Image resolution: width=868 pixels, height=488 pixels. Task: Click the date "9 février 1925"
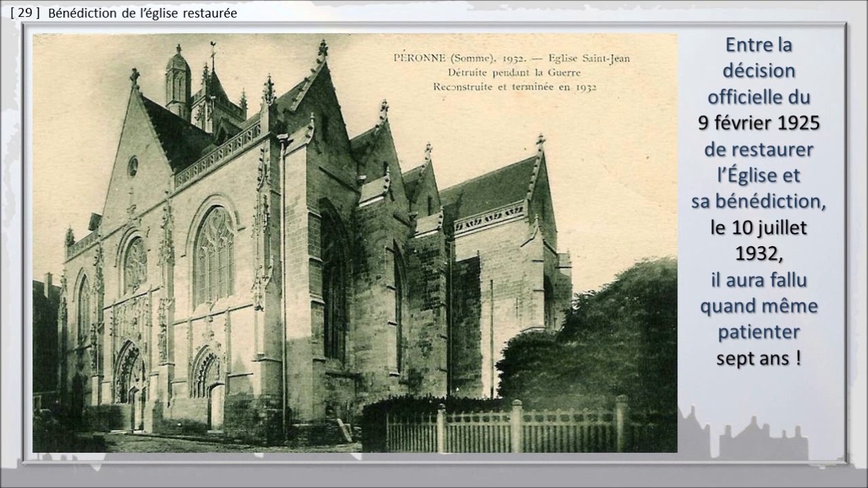point(759,123)
